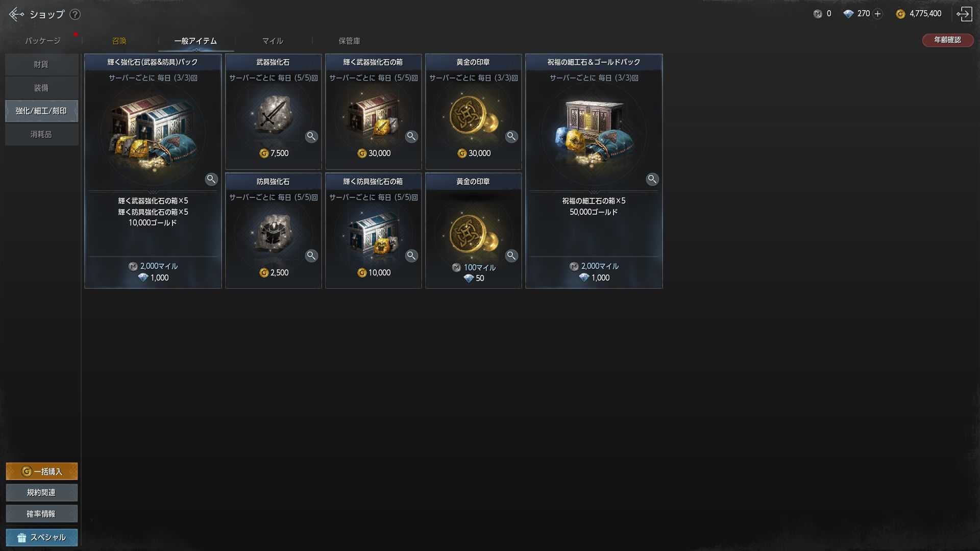Open the マイル tab
This screenshot has height=551, width=980.
[273, 41]
